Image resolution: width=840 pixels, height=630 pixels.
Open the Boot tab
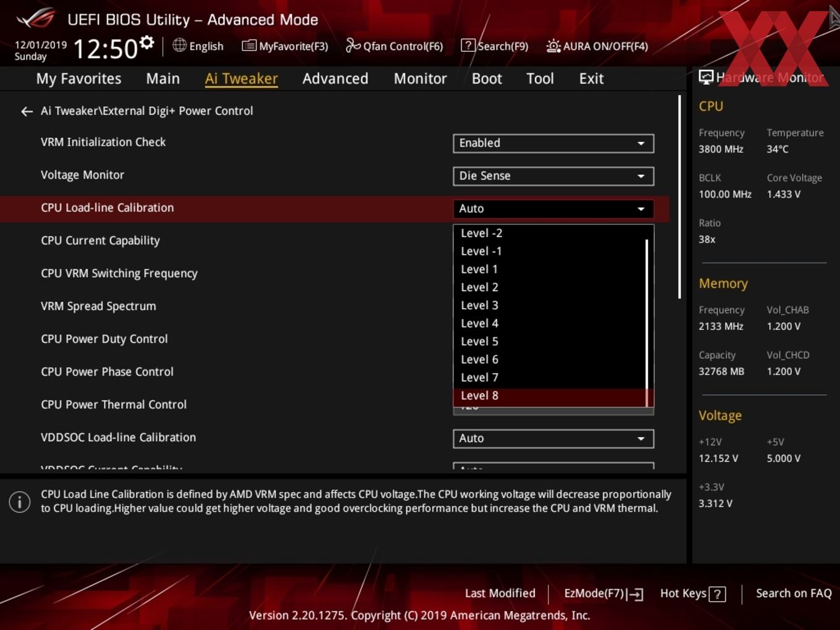tap(487, 78)
